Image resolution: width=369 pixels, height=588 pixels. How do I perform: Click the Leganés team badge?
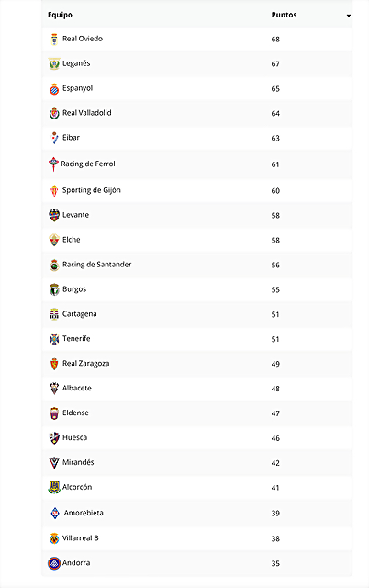click(x=54, y=63)
